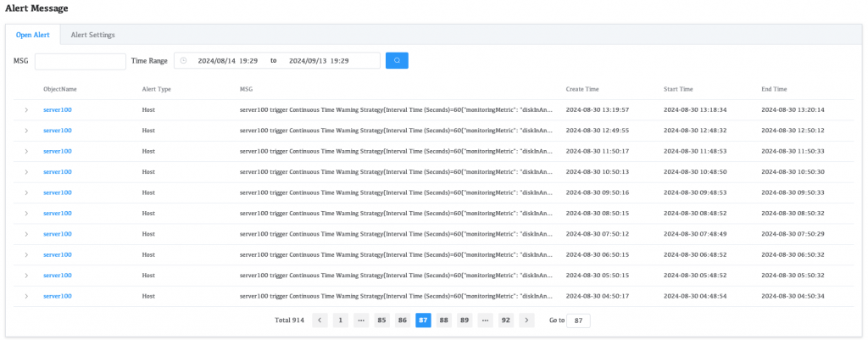868x340 pixels.
Task: Expand the alert row created 12:49:55
Action: click(26, 131)
